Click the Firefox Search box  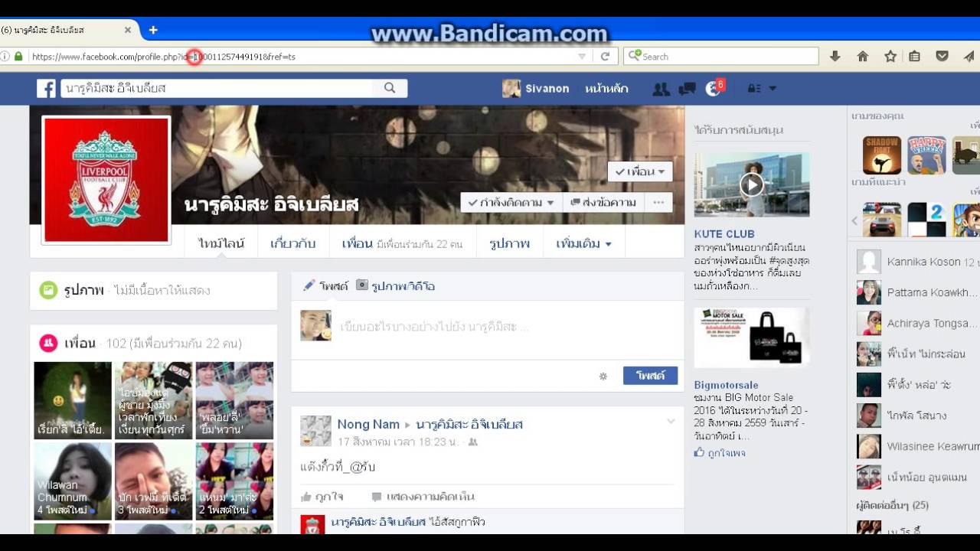point(721,56)
